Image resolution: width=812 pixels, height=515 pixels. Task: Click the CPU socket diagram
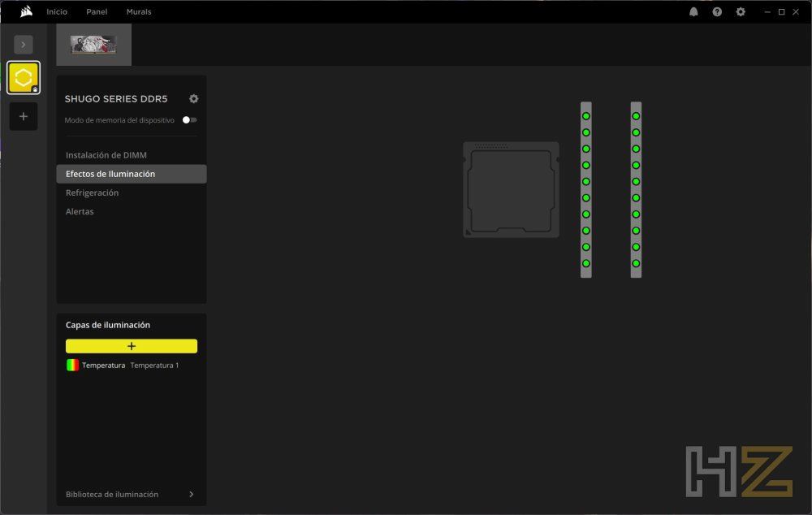point(511,189)
